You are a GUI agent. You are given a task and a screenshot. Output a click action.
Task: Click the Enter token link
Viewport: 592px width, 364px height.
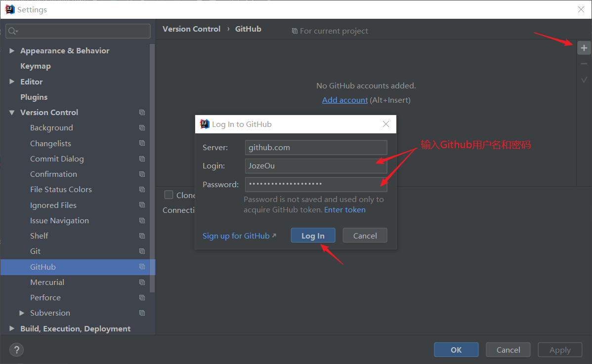(x=345, y=210)
